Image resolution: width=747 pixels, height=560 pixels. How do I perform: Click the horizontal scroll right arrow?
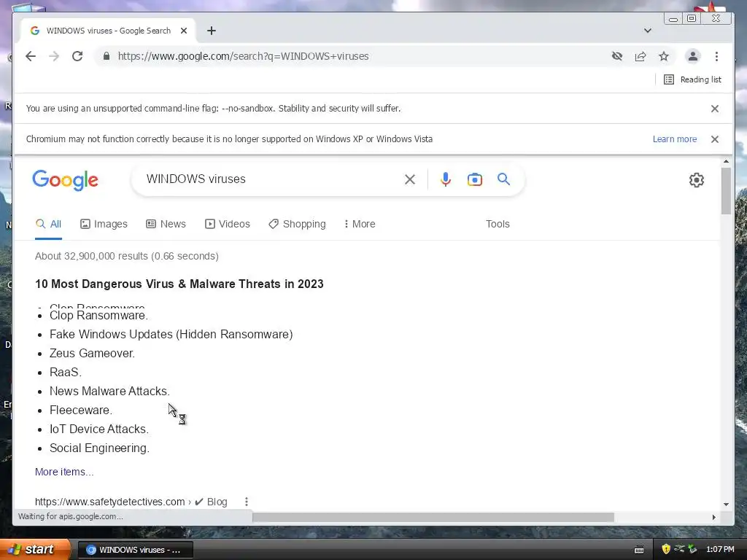click(x=713, y=517)
